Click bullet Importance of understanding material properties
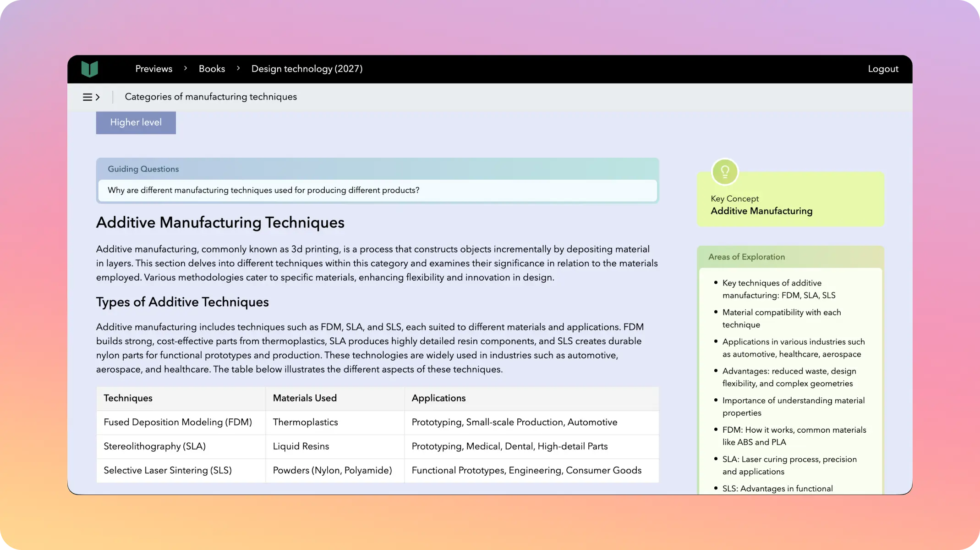 pos(794,407)
